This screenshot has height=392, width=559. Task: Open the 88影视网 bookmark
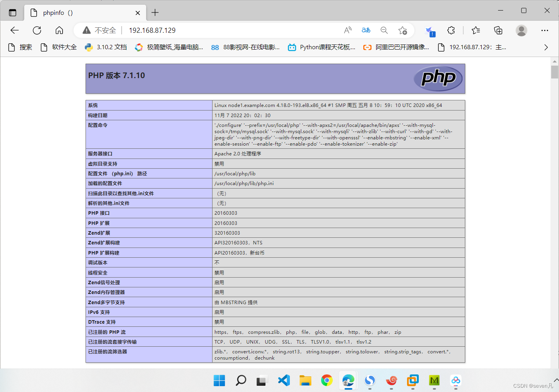coord(245,47)
